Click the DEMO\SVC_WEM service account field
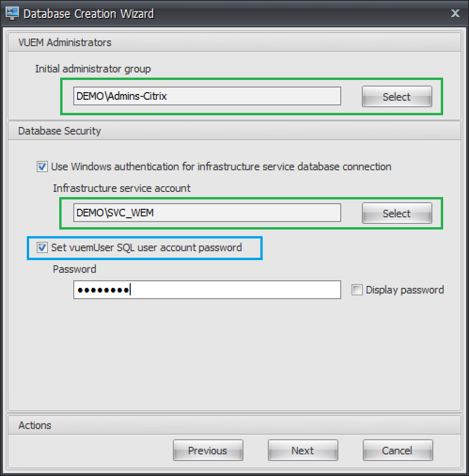 (x=207, y=213)
